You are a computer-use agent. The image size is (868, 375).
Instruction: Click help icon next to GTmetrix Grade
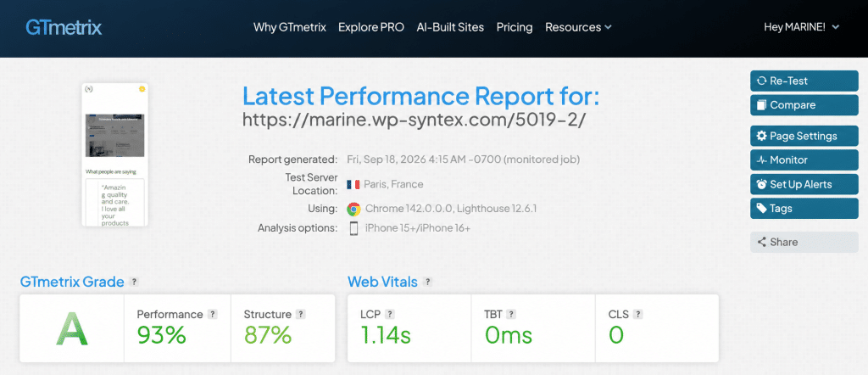[x=133, y=282]
